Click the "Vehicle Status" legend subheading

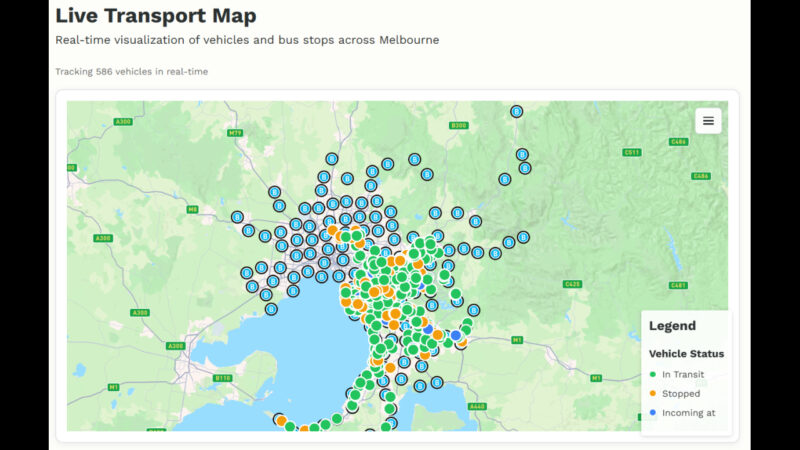[x=686, y=354]
